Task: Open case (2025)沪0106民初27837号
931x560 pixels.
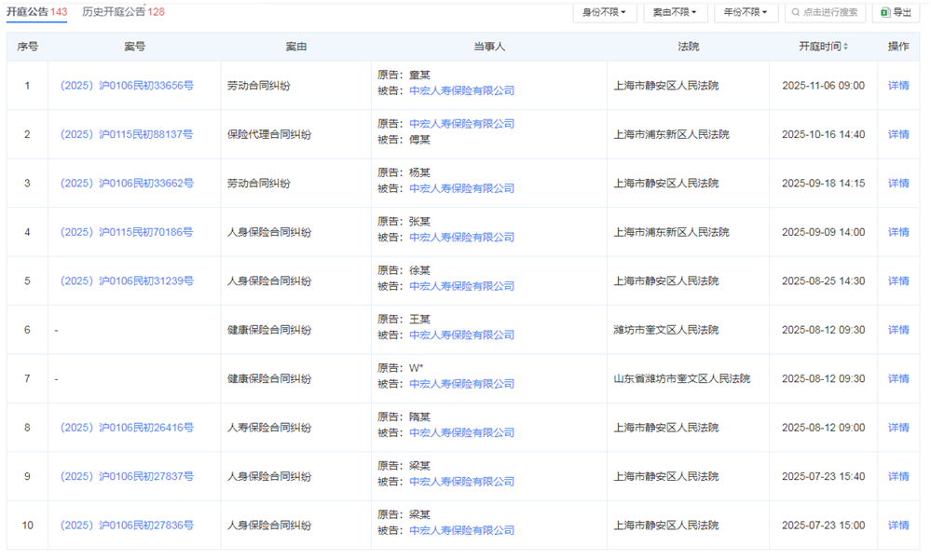Action: click(127, 476)
